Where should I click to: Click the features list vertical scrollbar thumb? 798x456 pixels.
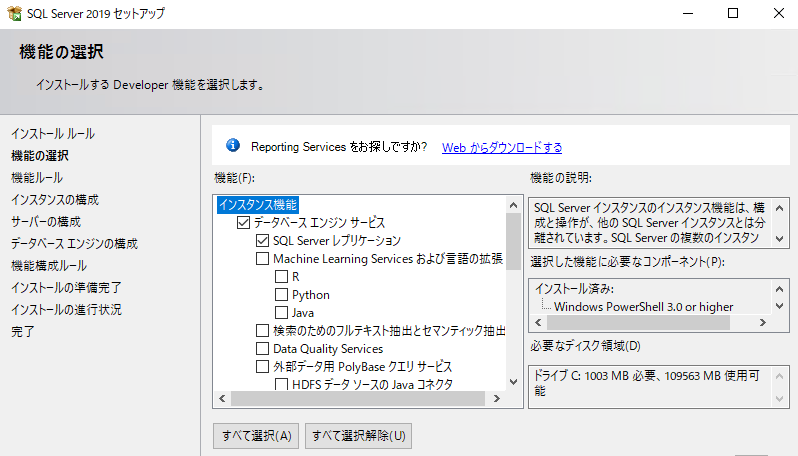[514, 241]
